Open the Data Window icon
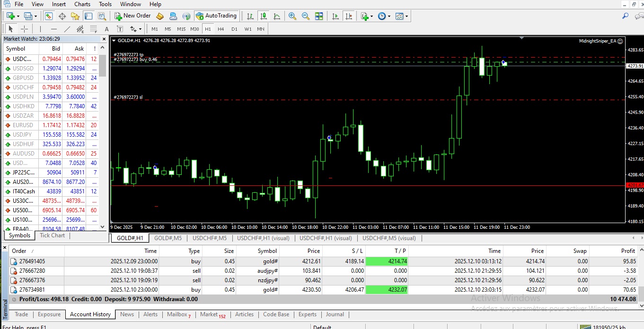 coord(62,16)
